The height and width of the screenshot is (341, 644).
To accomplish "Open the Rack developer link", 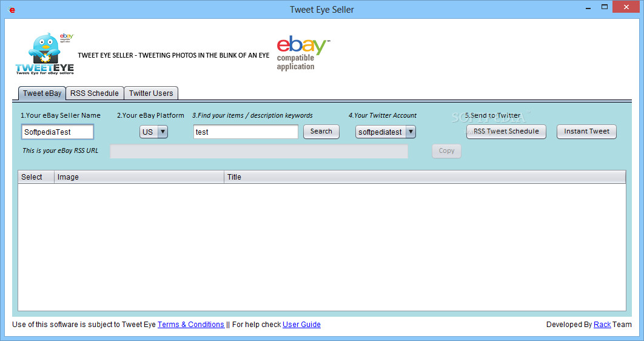I will [x=602, y=325].
